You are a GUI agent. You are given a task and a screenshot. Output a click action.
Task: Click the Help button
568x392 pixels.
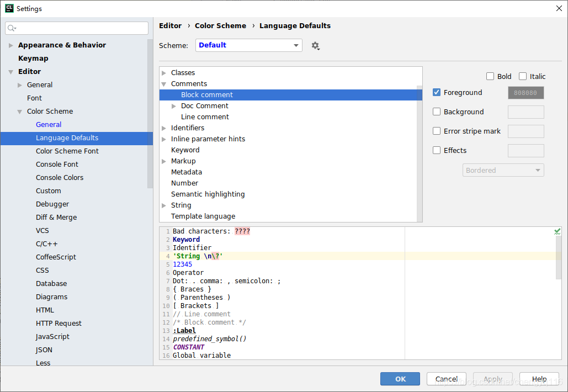(539, 379)
